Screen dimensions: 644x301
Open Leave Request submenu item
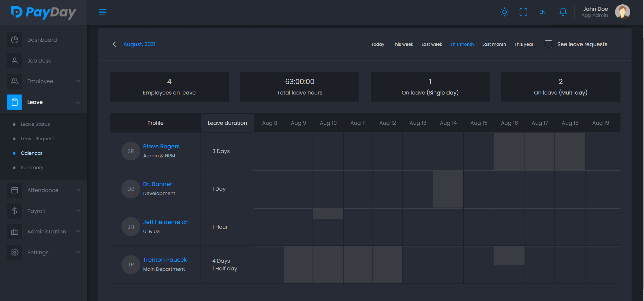click(37, 139)
